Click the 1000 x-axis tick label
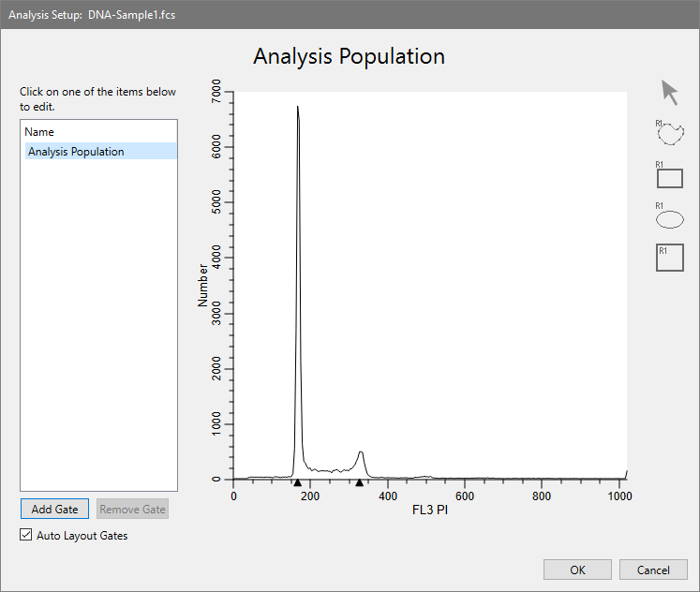700x592 pixels. [x=619, y=496]
